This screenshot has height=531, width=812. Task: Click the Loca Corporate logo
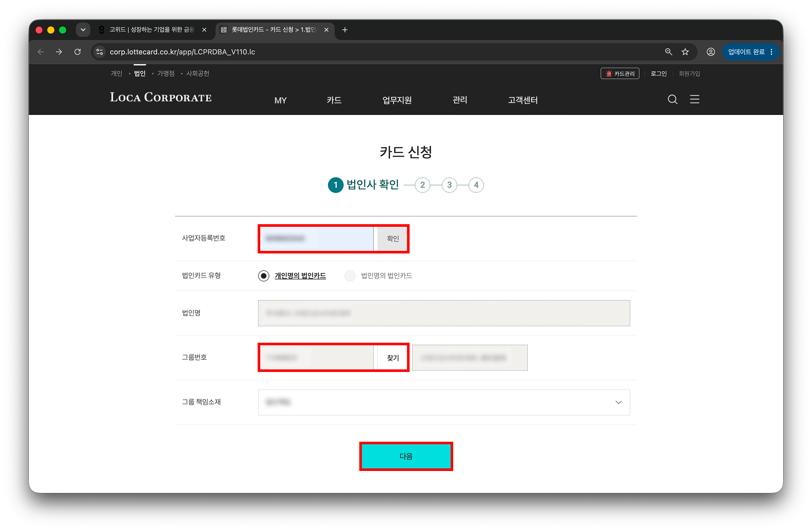point(161,97)
